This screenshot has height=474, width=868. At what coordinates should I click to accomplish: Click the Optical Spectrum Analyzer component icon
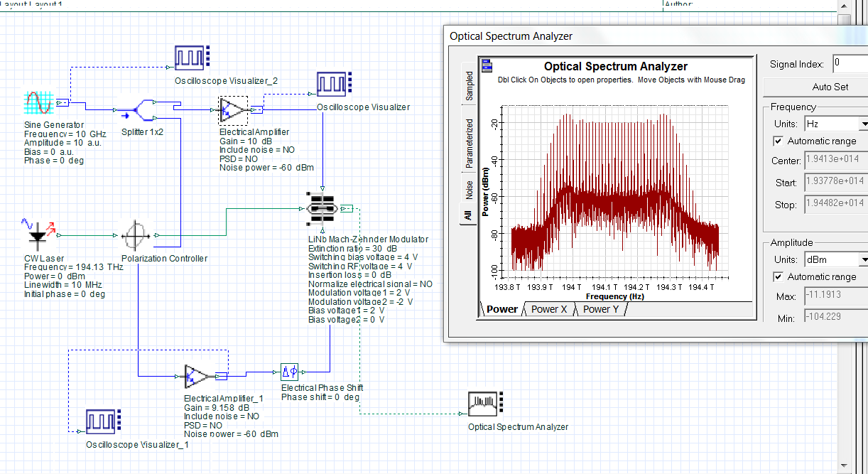coord(487,404)
